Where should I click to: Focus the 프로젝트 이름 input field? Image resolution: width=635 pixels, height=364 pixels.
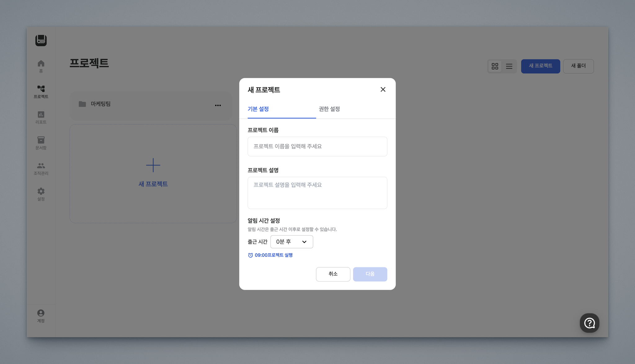point(317,146)
